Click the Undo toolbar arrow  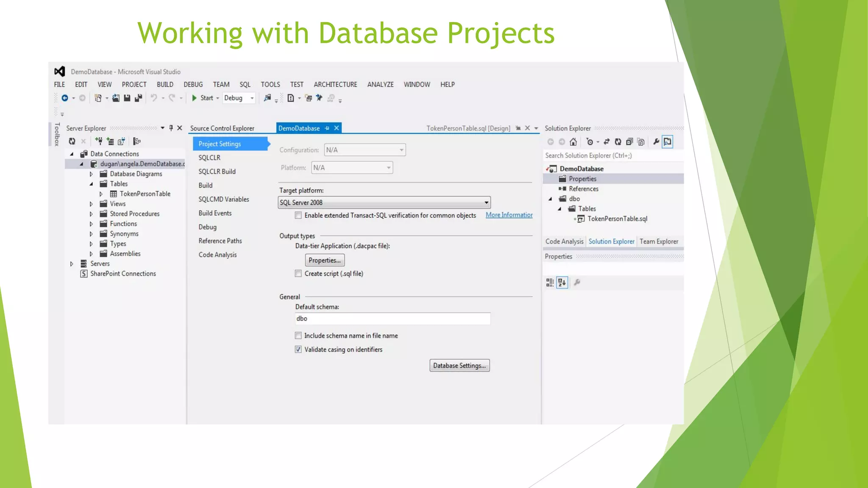click(154, 98)
